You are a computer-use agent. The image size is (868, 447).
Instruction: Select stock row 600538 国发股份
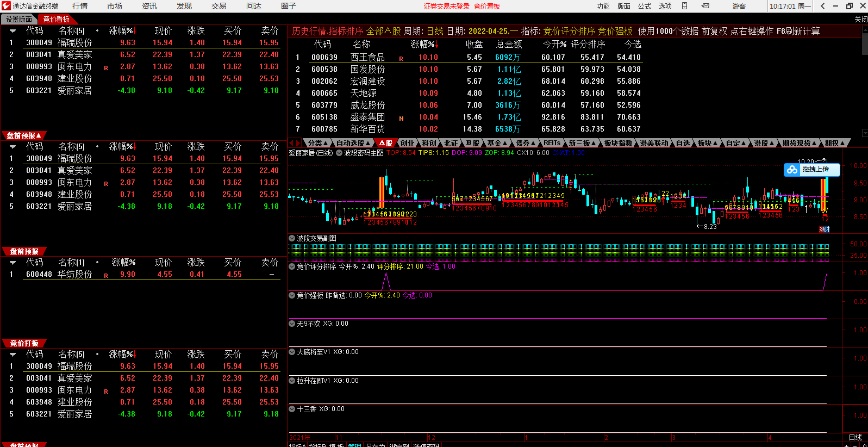click(367, 69)
